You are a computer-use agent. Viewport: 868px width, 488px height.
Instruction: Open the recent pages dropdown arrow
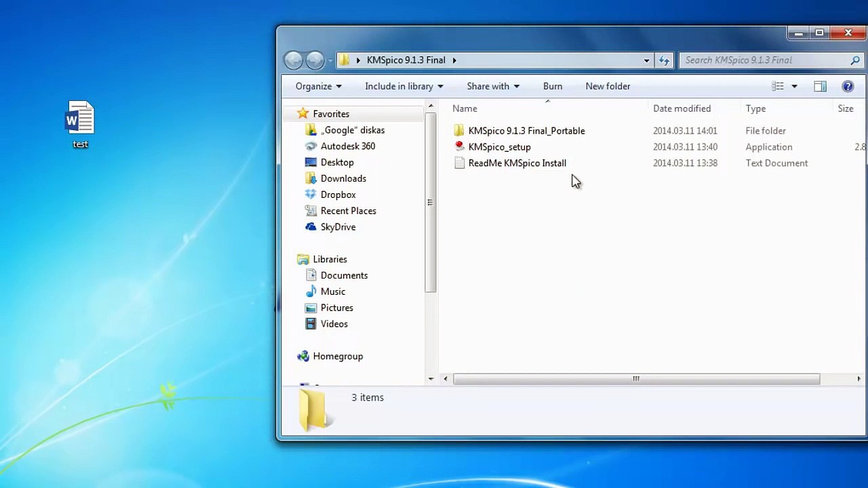[330, 60]
